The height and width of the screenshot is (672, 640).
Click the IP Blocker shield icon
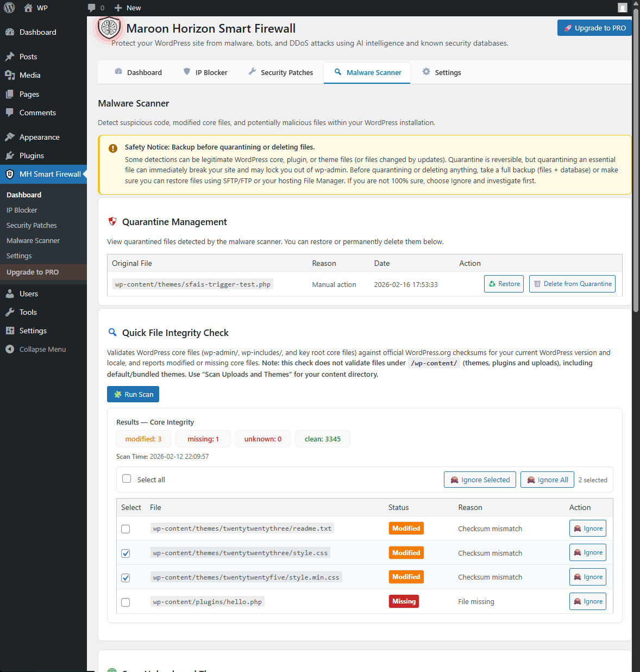click(x=187, y=72)
